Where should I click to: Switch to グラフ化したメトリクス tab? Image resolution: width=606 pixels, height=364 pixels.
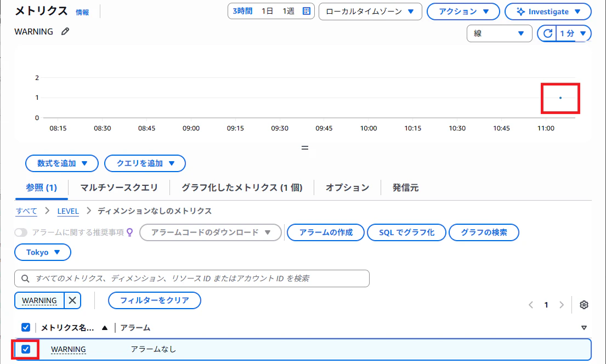(242, 188)
